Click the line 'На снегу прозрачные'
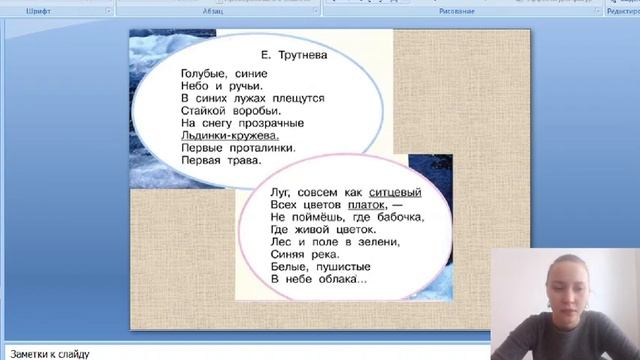 [242, 123]
